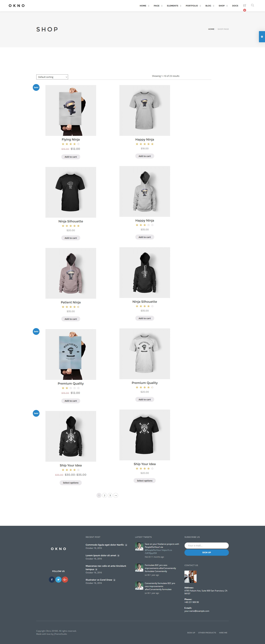Open the blue settings gear panel

[262, 37]
